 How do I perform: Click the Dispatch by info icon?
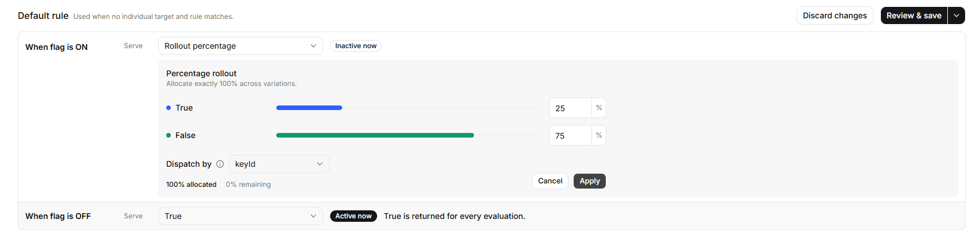click(220, 164)
